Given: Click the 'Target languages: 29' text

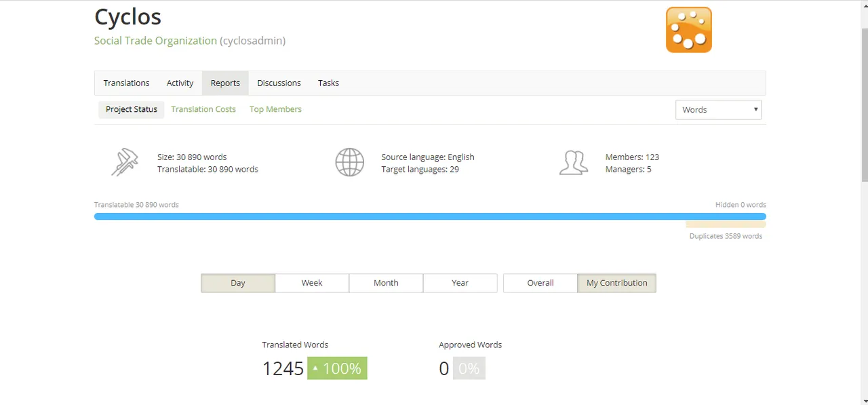Looking at the screenshot, I should tap(420, 169).
